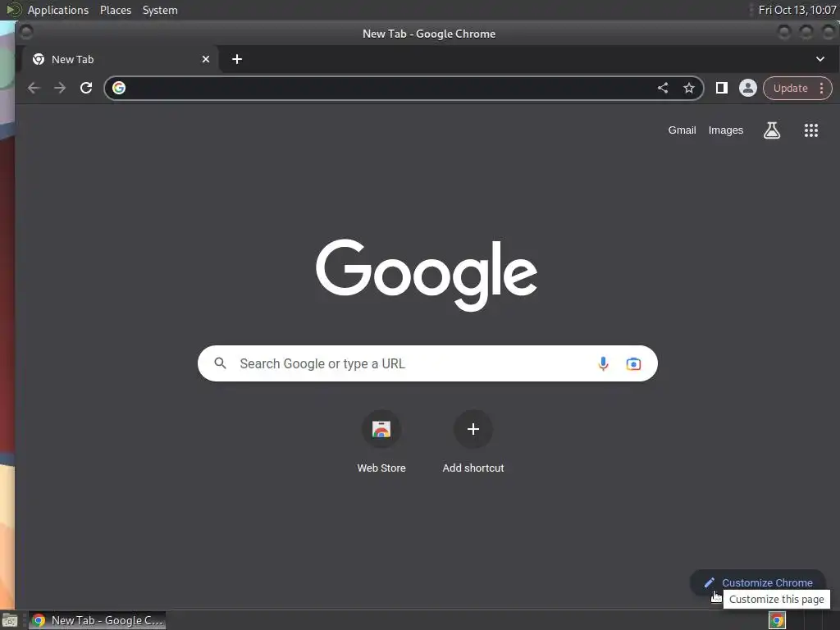Open Search Labs flask icon
The width and height of the screenshot is (840, 630).
771,130
